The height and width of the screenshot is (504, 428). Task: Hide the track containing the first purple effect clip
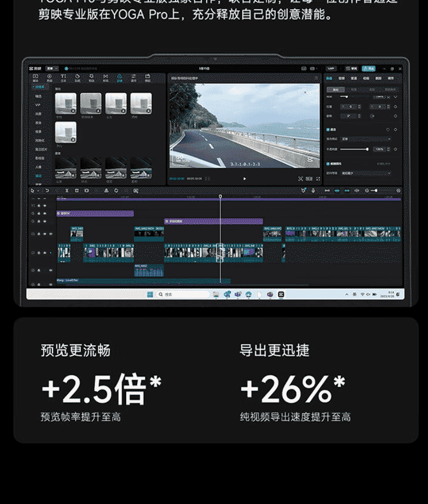click(x=45, y=213)
